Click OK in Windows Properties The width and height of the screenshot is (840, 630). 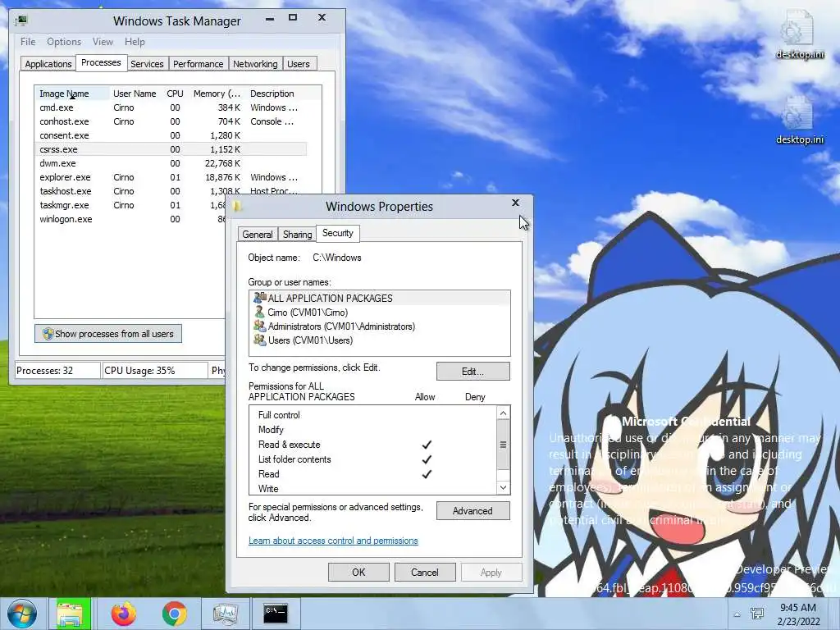[x=358, y=572]
